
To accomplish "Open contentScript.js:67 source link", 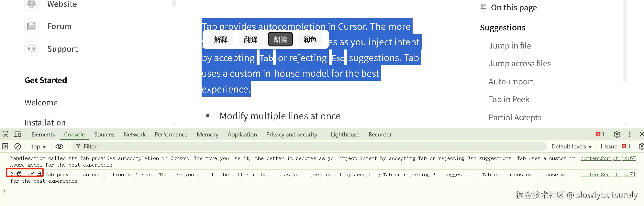I will click(608, 158).
